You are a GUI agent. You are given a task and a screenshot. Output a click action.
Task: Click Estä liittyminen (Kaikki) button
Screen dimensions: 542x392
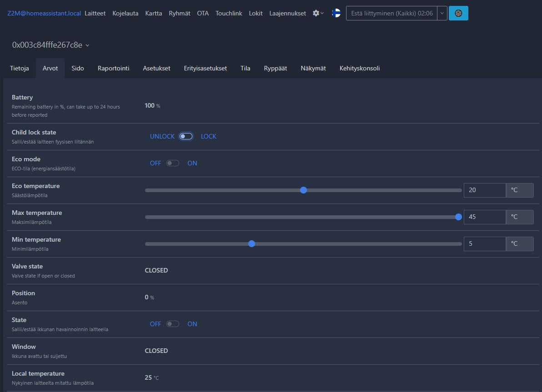[x=391, y=13]
